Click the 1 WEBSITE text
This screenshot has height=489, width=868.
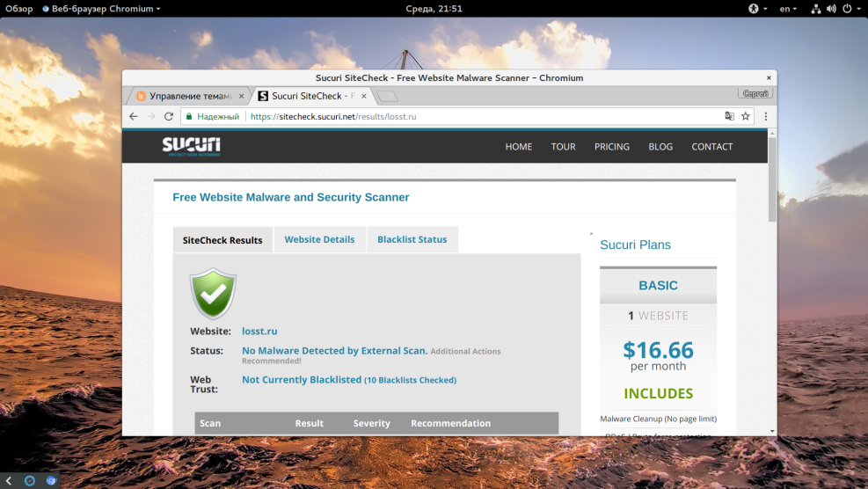coord(658,316)
